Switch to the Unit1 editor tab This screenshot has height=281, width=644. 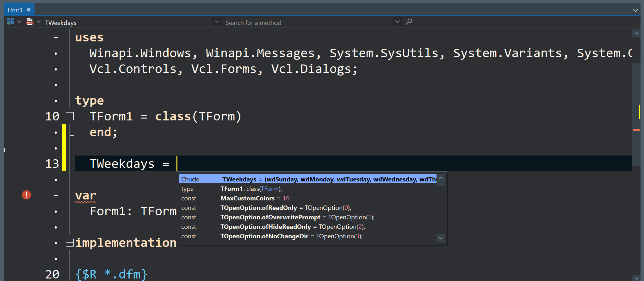pyautogui.click(x=19, y=10)
